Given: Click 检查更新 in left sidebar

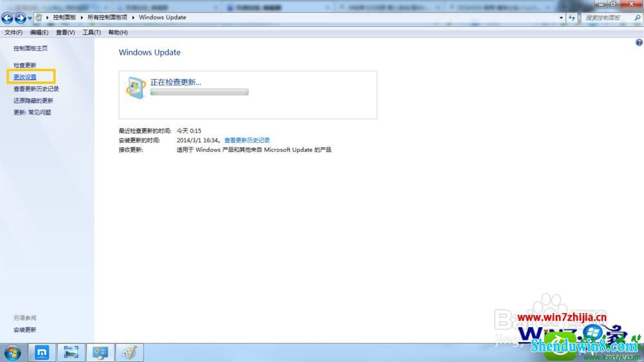Looking at the screenshot, I should click(24, 65).
